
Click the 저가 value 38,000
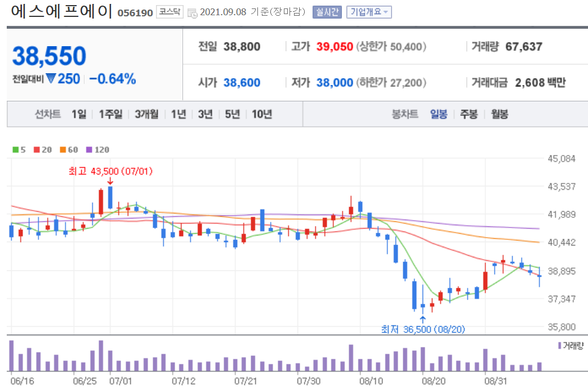pos(335,83)
